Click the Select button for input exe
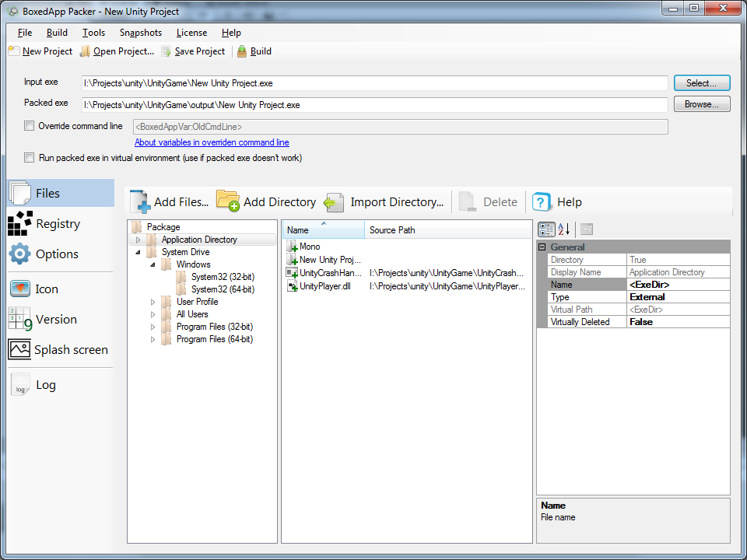The height and width of the screenshot is (560, 747). click(x=702, y=82)
